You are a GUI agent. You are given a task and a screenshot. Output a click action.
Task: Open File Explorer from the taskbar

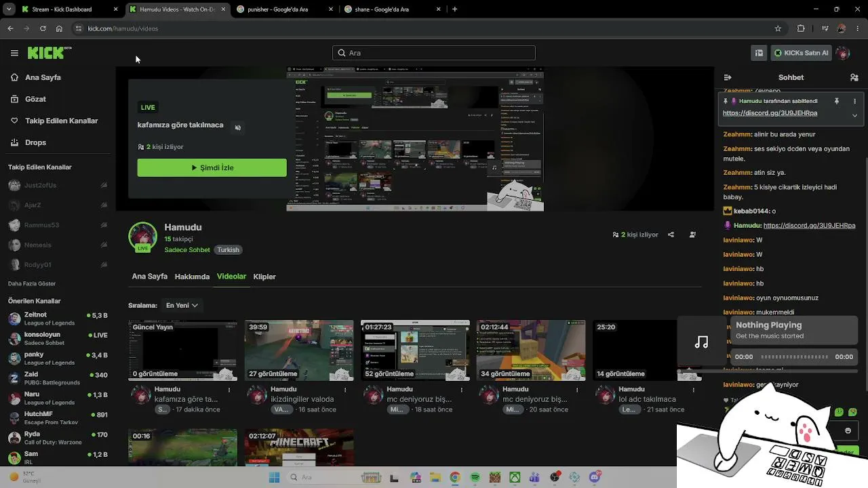click(x=435, y=477)
